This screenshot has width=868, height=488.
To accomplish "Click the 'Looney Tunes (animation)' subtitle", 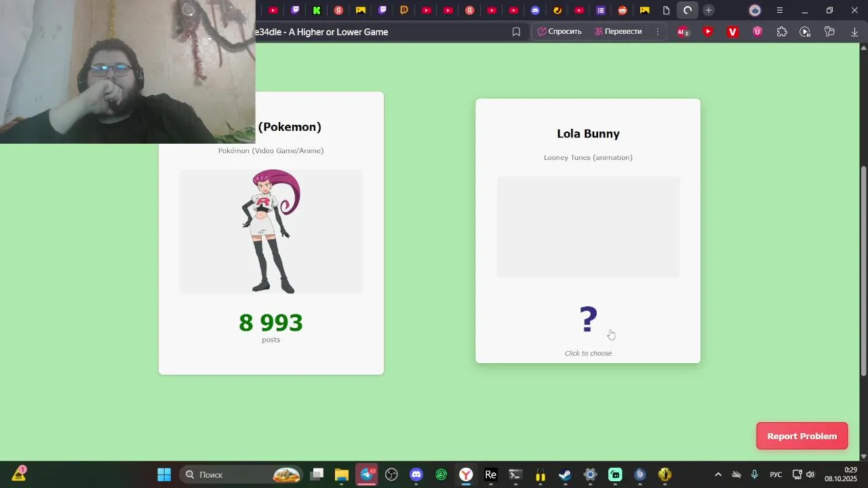I will tap(588, 157).
